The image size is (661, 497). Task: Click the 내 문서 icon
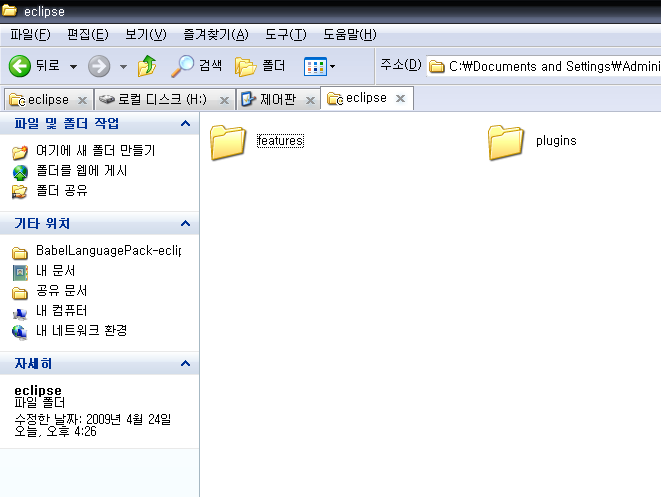coord(20,272)
